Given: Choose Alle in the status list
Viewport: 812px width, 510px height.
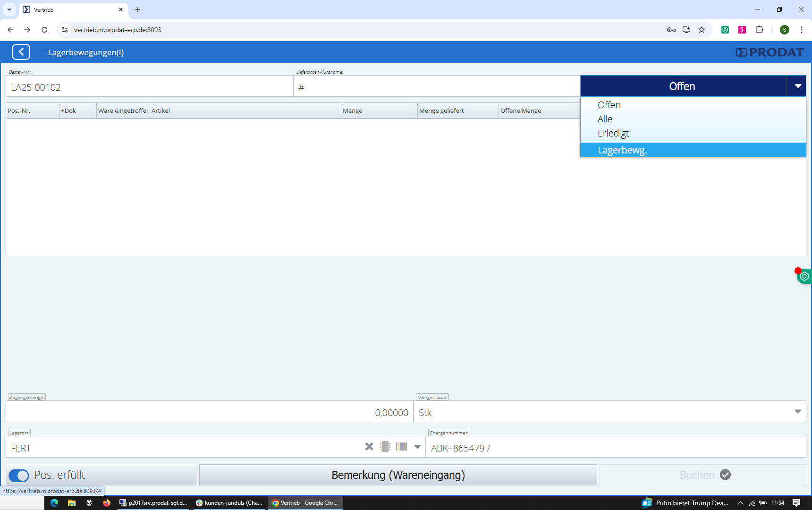Looking at the screenshot, I should click(x=605, y=119).
